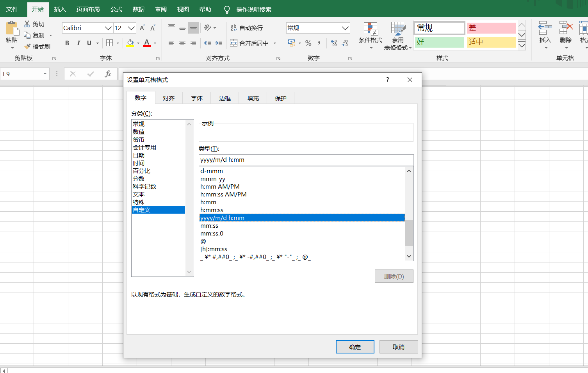Cancel the dialog with 取消

399,347
